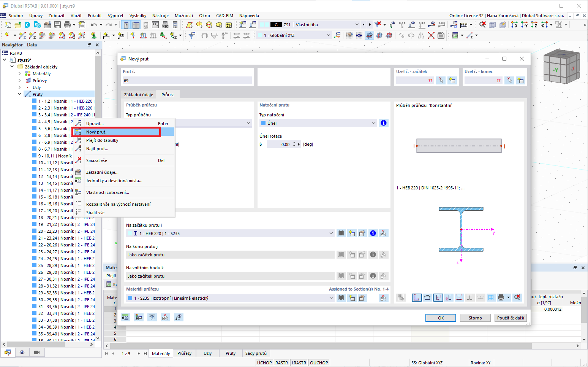Toggle RASTR grid in status bar
Screen dimensions: 588x367
point(281,363)
